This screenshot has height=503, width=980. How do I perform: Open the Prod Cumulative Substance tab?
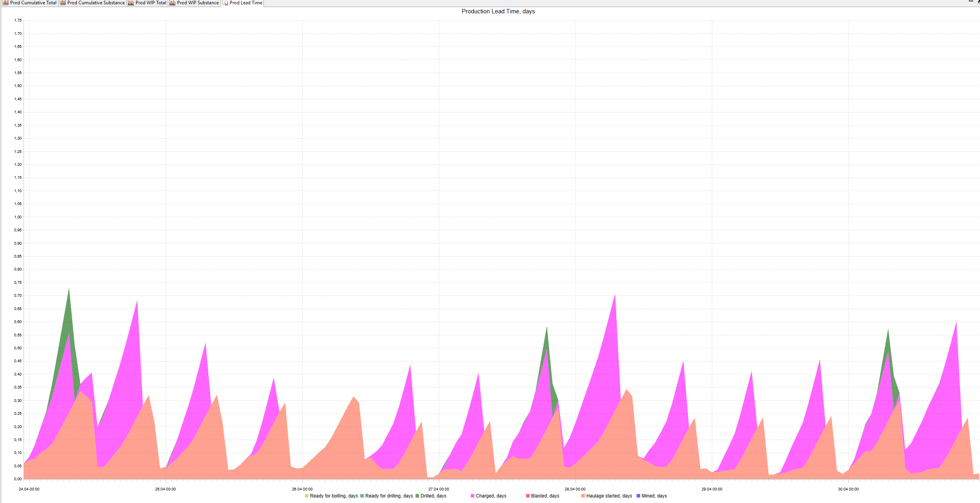[x=93, y=3]
